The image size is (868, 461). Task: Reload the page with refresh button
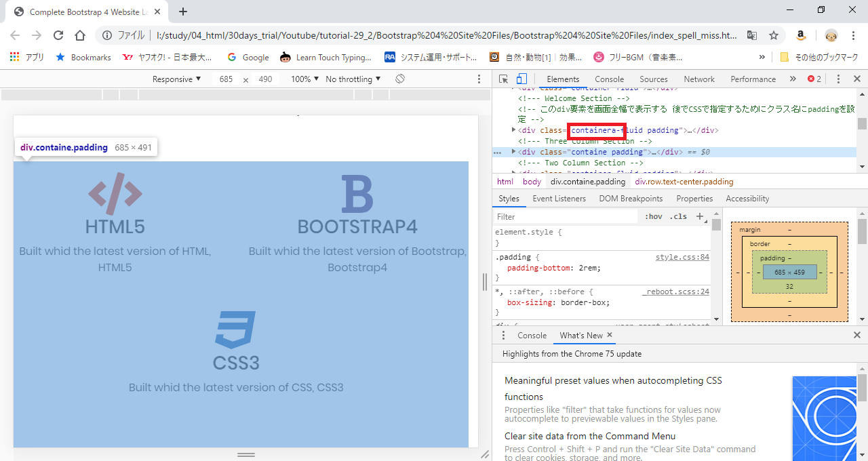[58, 35]
